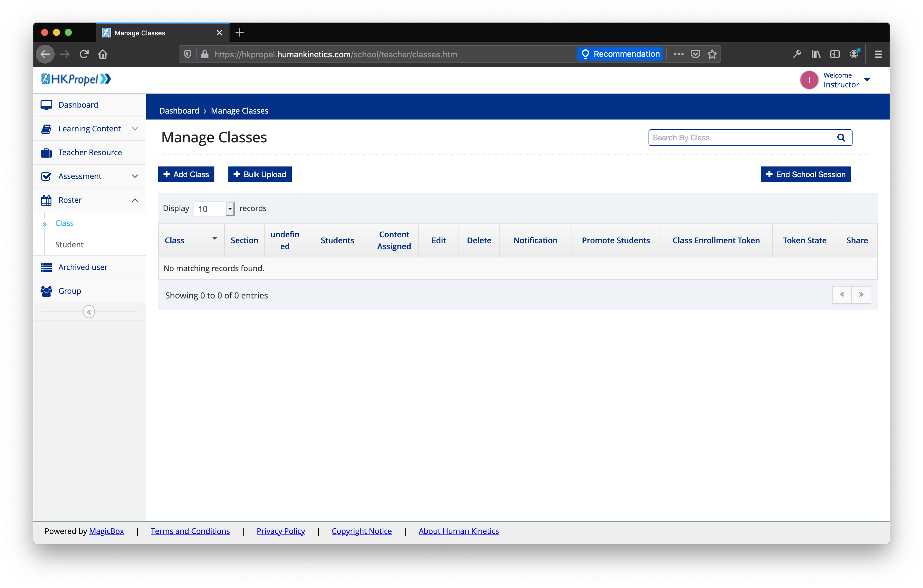This screenshot has height=588, width=923.
Task: Bookmark page with star icon
Action: (712, 54)
